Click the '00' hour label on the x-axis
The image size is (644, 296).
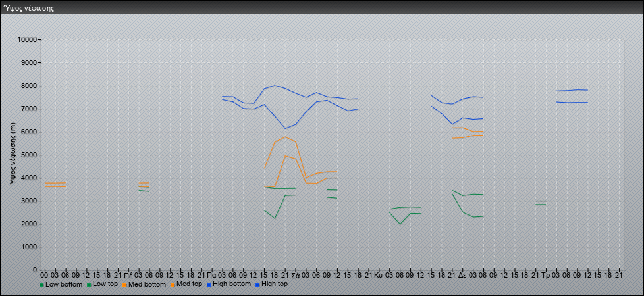tap(44, 275)
